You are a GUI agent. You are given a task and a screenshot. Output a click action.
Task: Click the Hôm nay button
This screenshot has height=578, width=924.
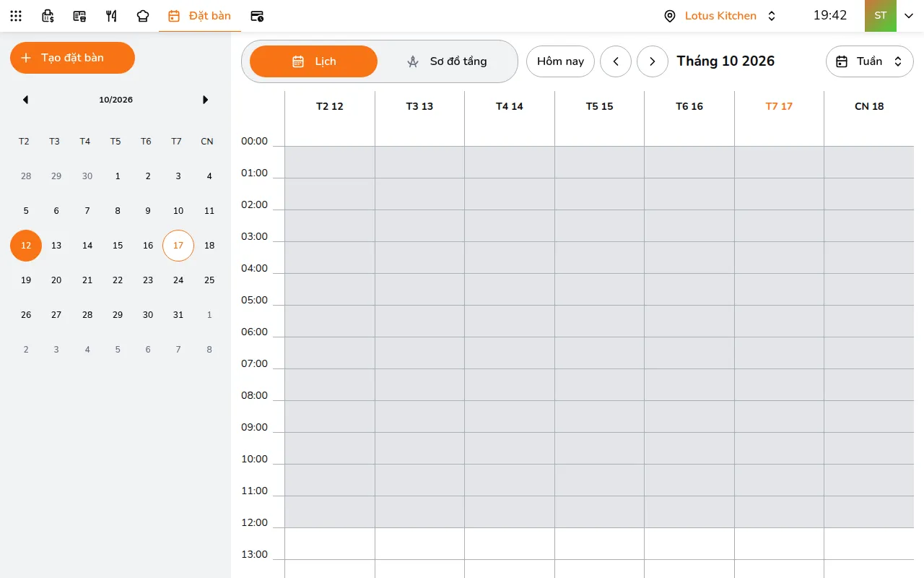(x=560, y=61)
